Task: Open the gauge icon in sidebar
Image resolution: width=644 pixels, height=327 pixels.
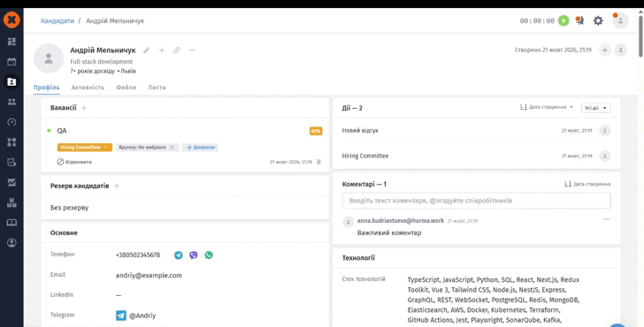Action: (11, 122)
